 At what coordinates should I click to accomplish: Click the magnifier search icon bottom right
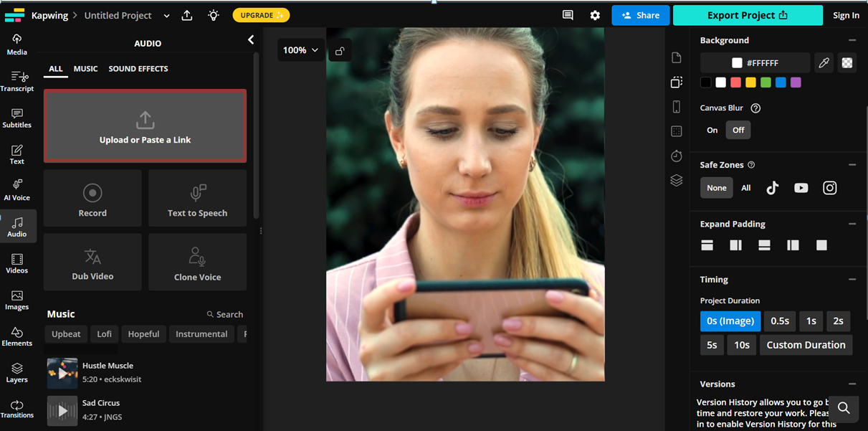pos(844,408)
